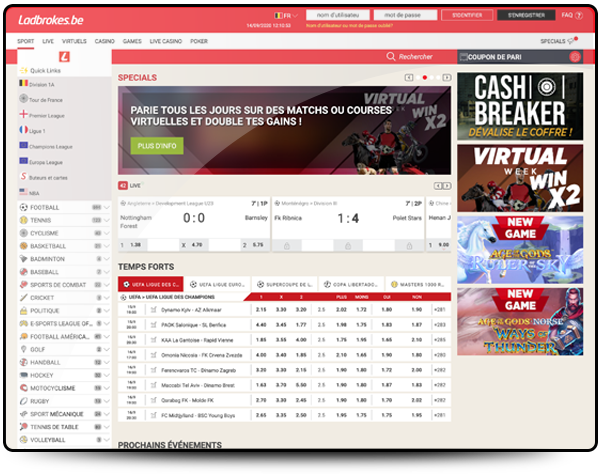
Task: Expand the Tennis category
Action: (x=107, y=220)
